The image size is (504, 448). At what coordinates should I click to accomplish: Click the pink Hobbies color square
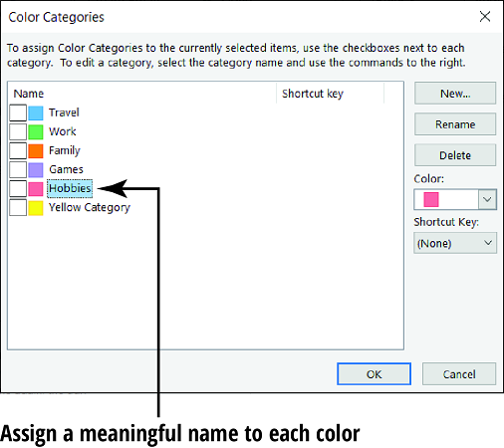point(36,189)
